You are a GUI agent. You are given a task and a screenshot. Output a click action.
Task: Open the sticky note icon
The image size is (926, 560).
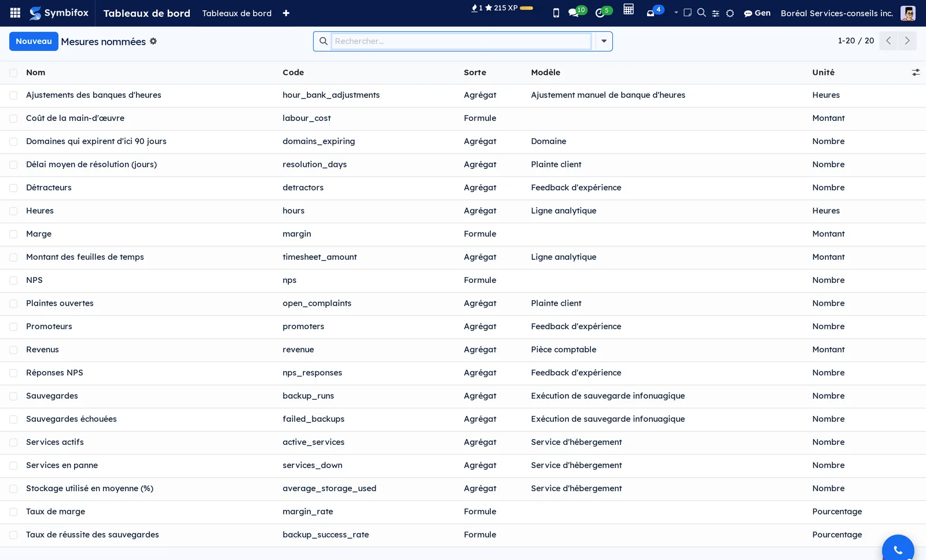point(688,12)
